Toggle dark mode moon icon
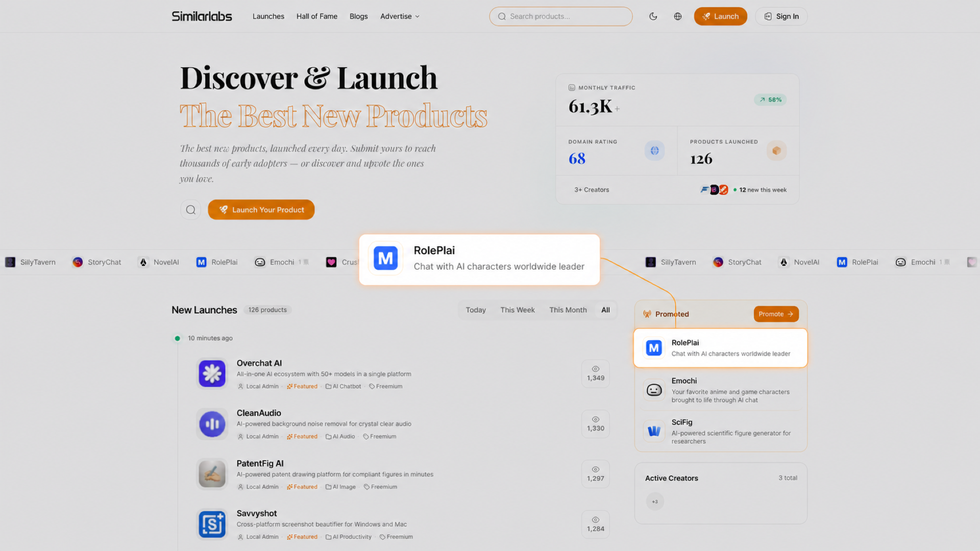The width and height of the screenshot is (980, 551). (653, 16)
